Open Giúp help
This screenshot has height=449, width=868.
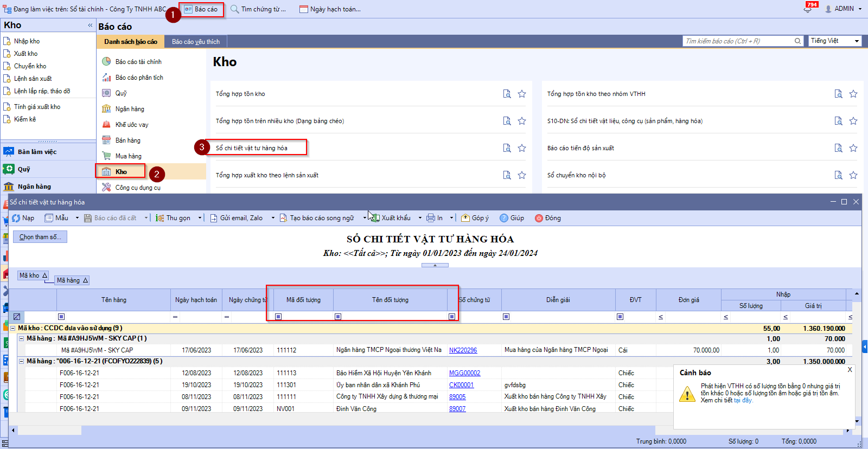click(512, 218)
